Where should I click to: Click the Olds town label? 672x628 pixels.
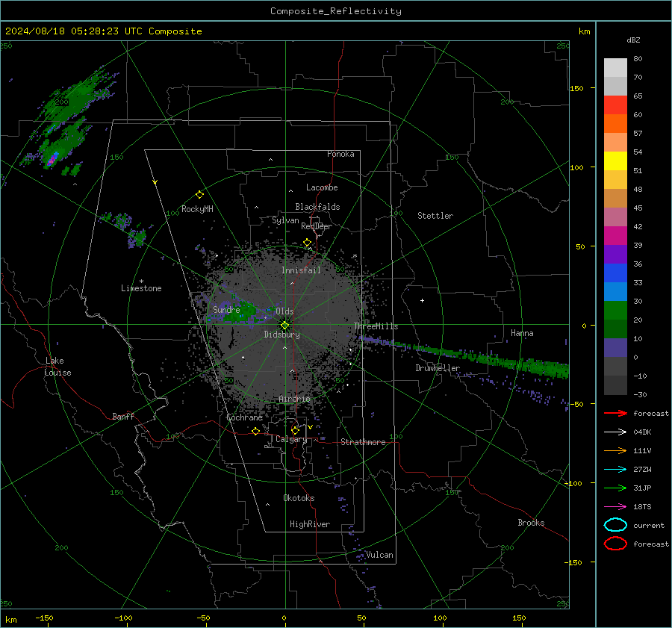tap(284, 311)
